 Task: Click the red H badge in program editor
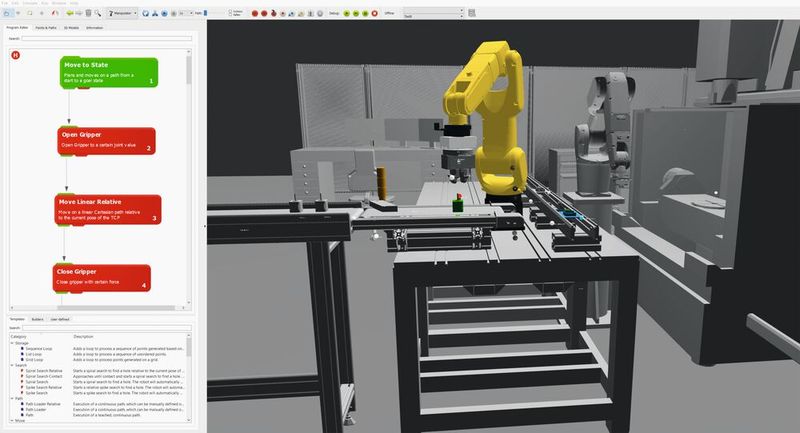coord(16,55)
